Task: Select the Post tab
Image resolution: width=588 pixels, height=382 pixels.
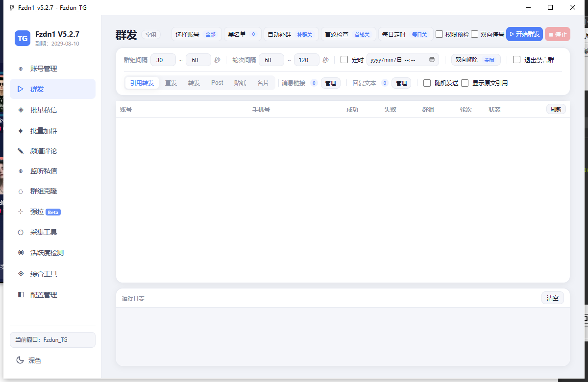Action: [217, 83]
